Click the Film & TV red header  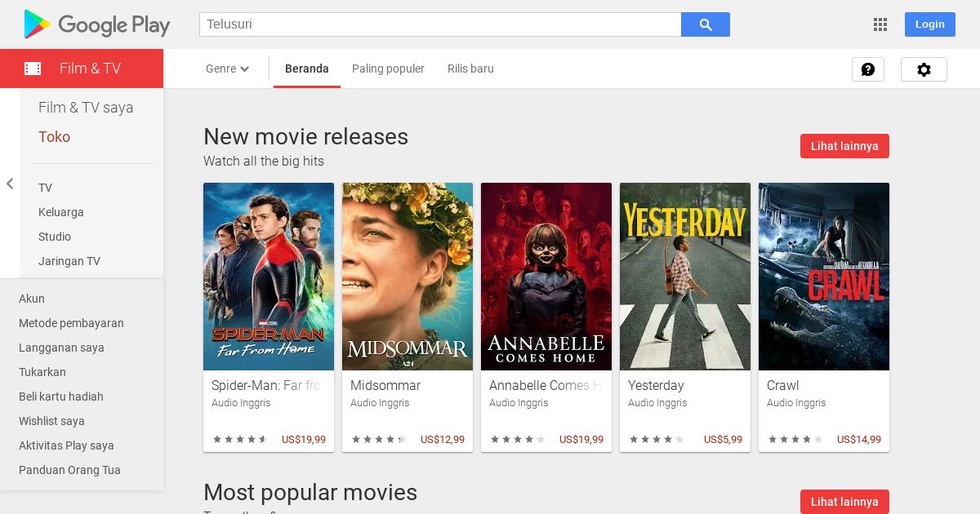[82, 69]
